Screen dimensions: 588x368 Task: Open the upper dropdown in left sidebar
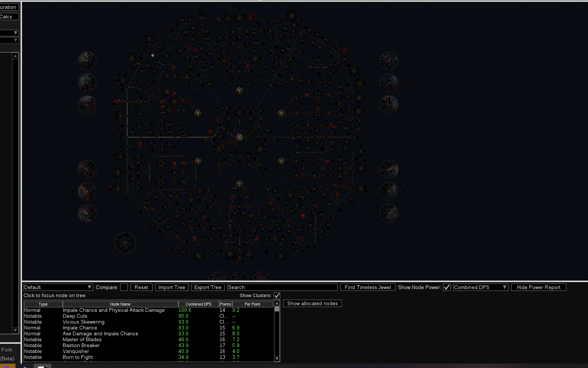9,33
